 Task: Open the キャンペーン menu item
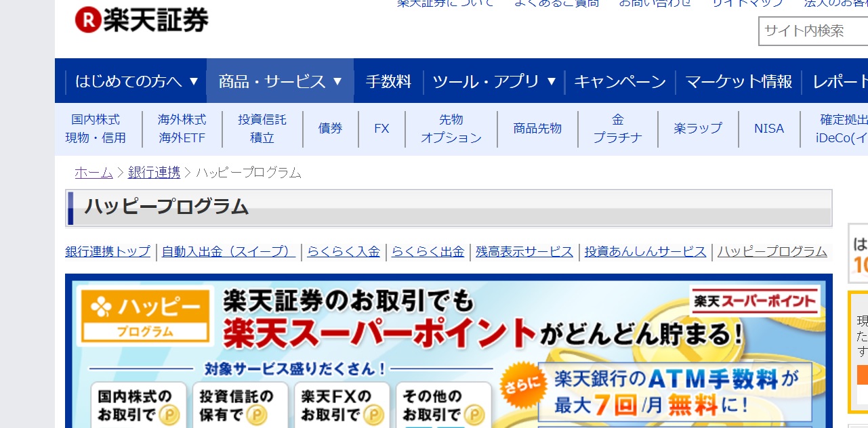coord(620,81)
